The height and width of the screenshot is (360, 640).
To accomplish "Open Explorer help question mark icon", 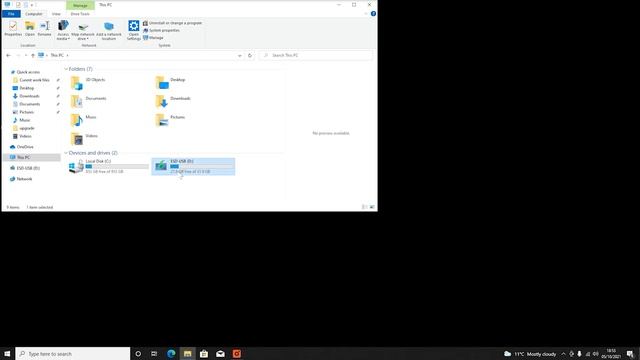I will (373, 14).
